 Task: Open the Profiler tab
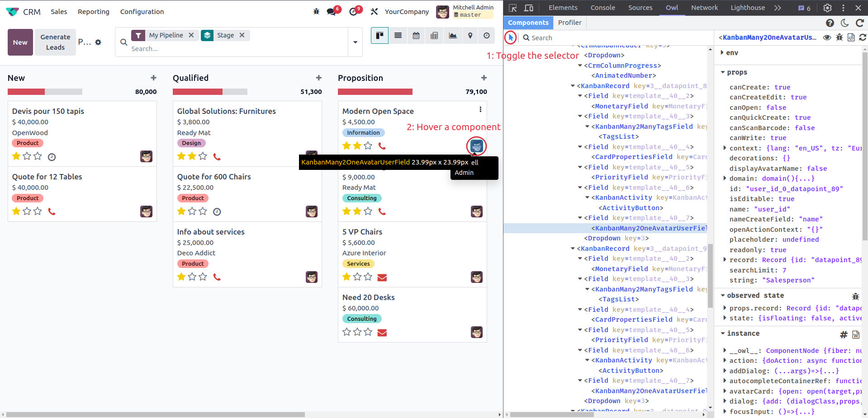(569, 23)
